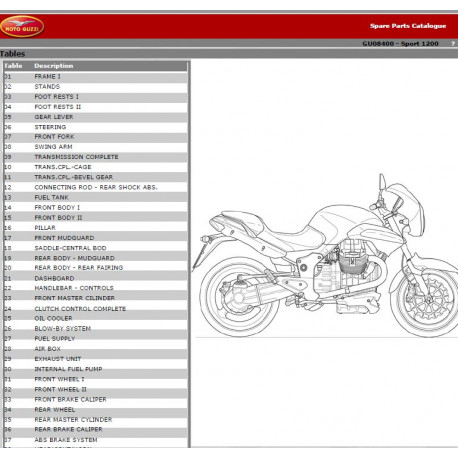Open HANDLEBAR - CONTROLS table
Screen dimensions: 458x458
[96, 288]
